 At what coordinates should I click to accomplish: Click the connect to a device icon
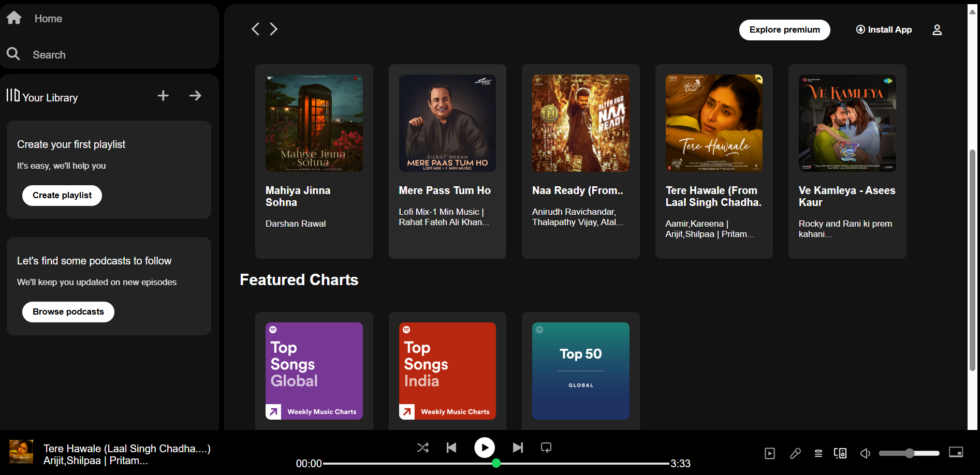coord(840,454)
